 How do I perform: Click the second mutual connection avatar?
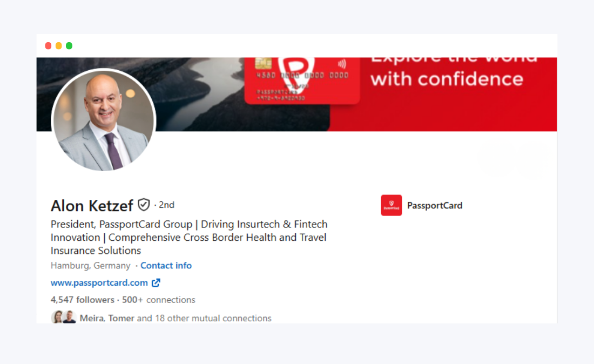pyautogui.click(x=69, y=316)
